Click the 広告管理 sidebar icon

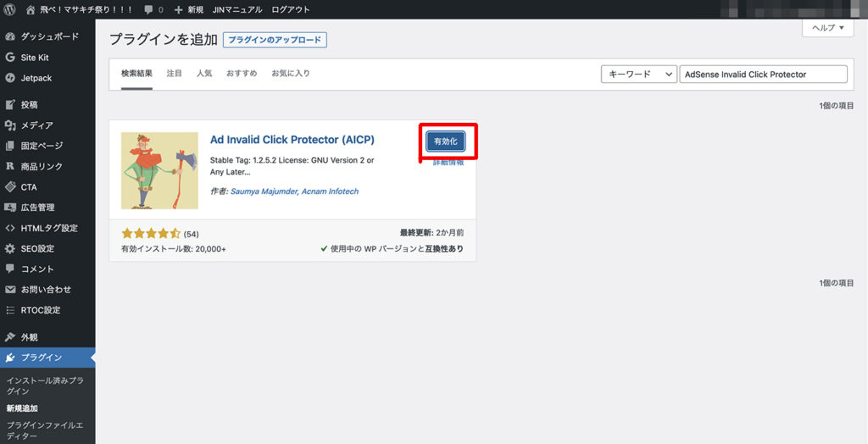(x=9, y=207)
